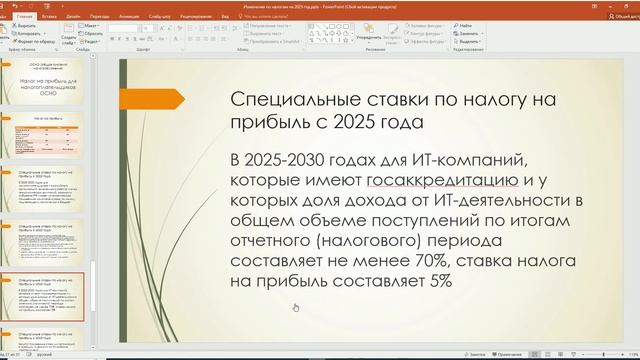The height and width of the screenshot is (360, 640).
Task: Click Найти to search
Action: pos(463,26)
